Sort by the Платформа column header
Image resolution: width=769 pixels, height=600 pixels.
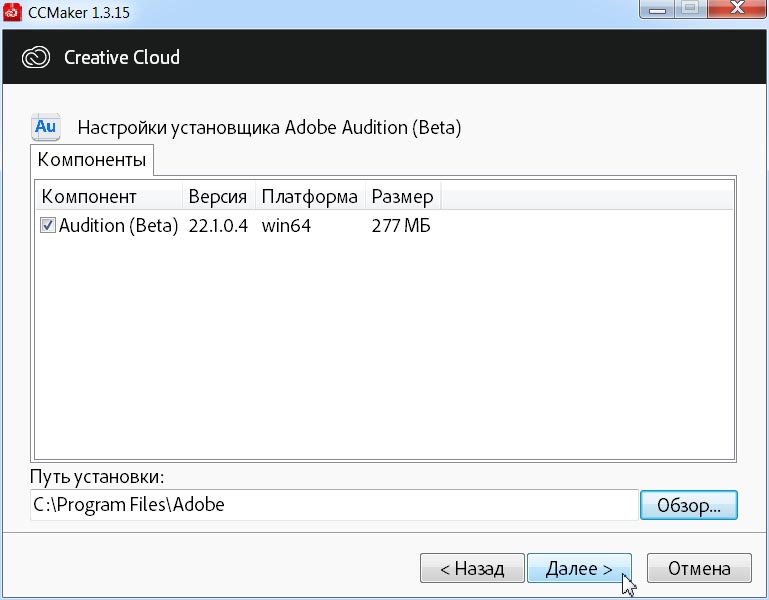310,197
